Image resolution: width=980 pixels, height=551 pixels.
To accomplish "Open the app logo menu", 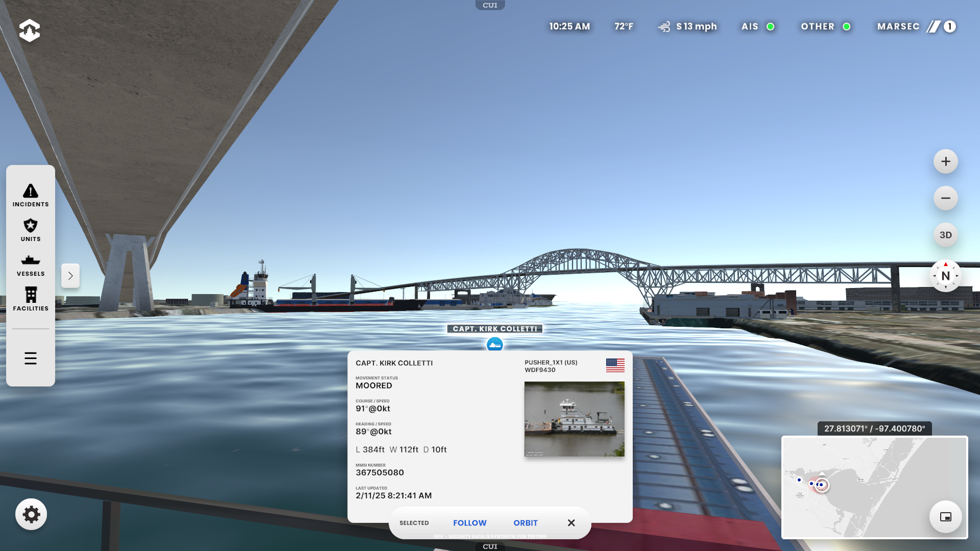I will (x=29, y=30).
